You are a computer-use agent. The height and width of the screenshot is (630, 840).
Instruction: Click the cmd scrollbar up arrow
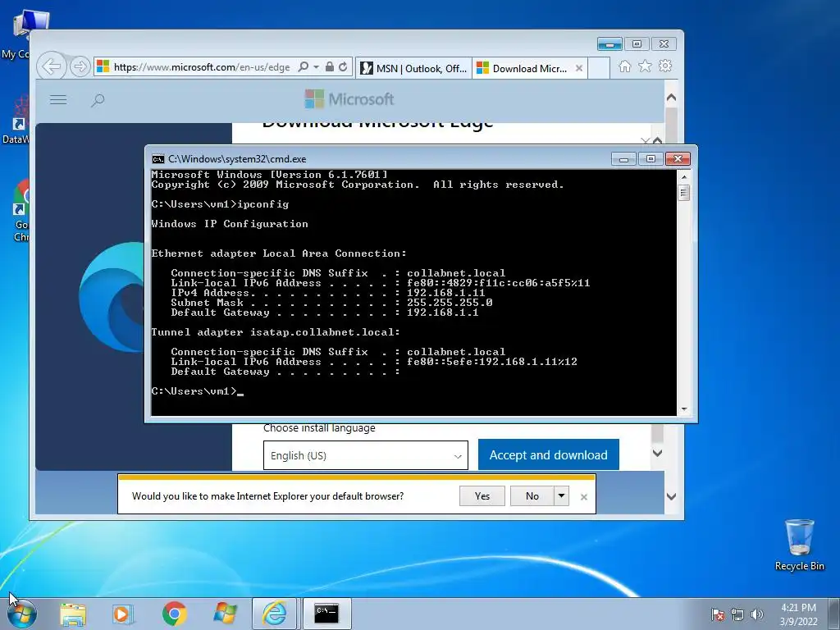click(683, 176)
